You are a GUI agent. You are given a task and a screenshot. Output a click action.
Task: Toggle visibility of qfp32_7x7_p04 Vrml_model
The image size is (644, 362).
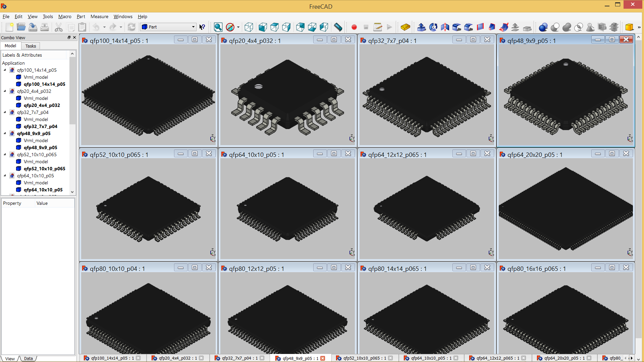pyautogui.click(x=35, y=119)
